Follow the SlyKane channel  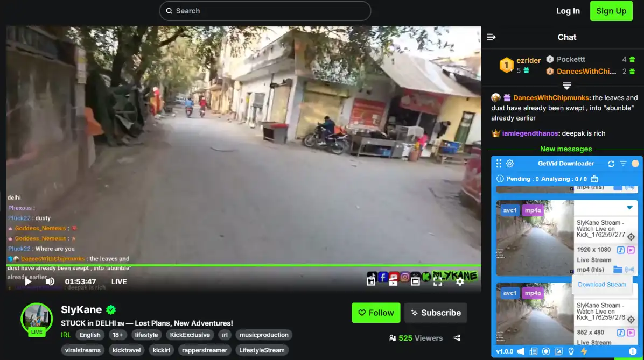(x=376, y=313)
